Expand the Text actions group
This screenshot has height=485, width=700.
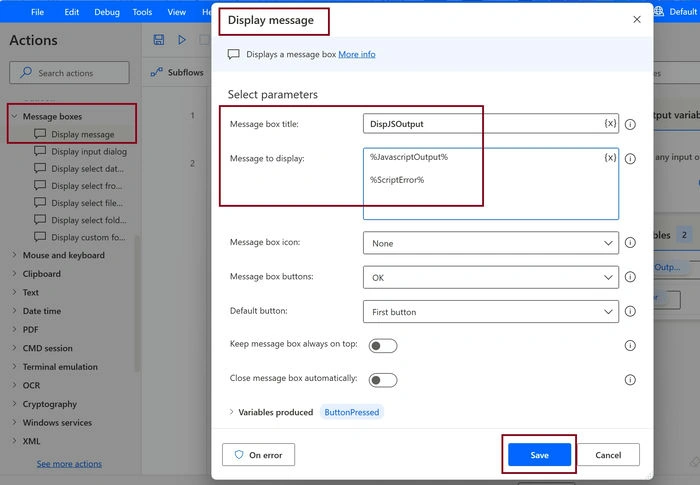click(x=14, y=292)
